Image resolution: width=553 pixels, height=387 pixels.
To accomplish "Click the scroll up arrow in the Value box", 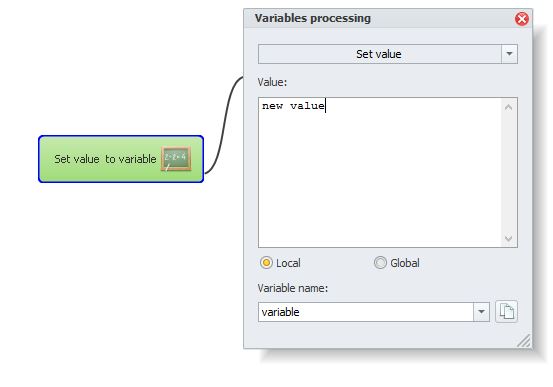I will pyautogui.click(x=508, y=107).
